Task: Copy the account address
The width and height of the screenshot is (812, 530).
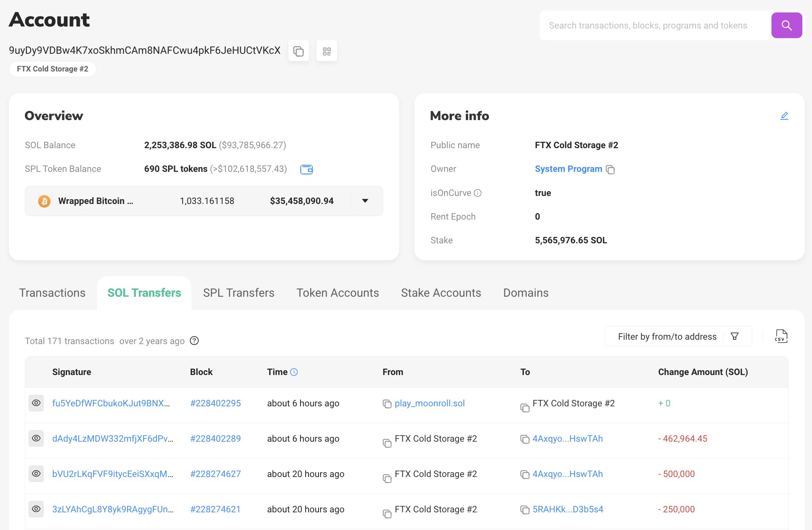Action: tap(298, 51)
